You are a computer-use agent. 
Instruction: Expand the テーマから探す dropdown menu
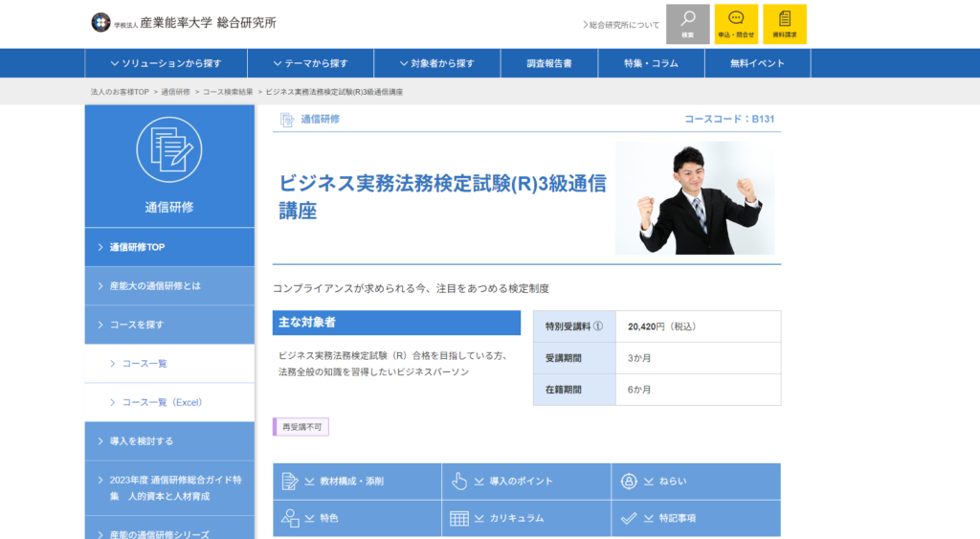coord(311,63)
